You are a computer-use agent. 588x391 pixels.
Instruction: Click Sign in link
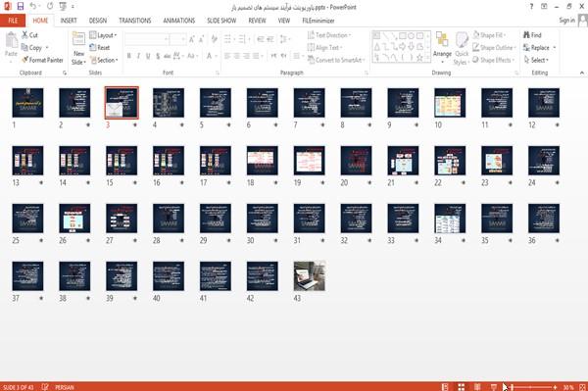pyautogui.click(x=566, y=21)
